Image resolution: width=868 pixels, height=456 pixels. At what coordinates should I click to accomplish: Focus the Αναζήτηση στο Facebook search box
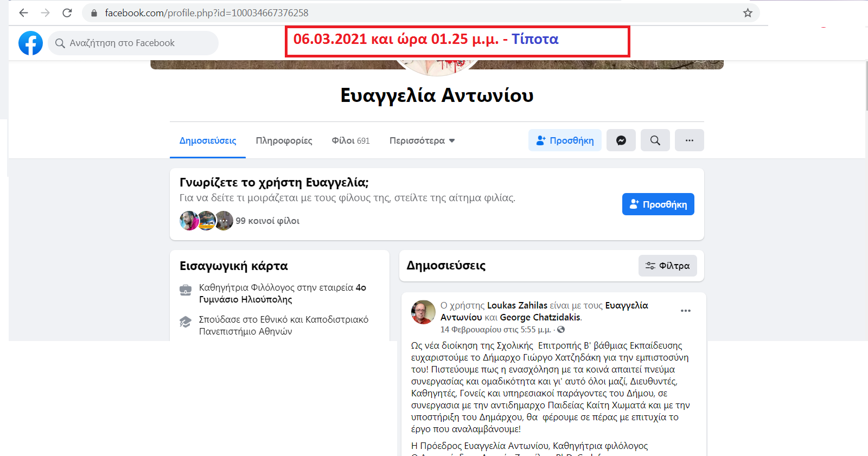point(133,43)
